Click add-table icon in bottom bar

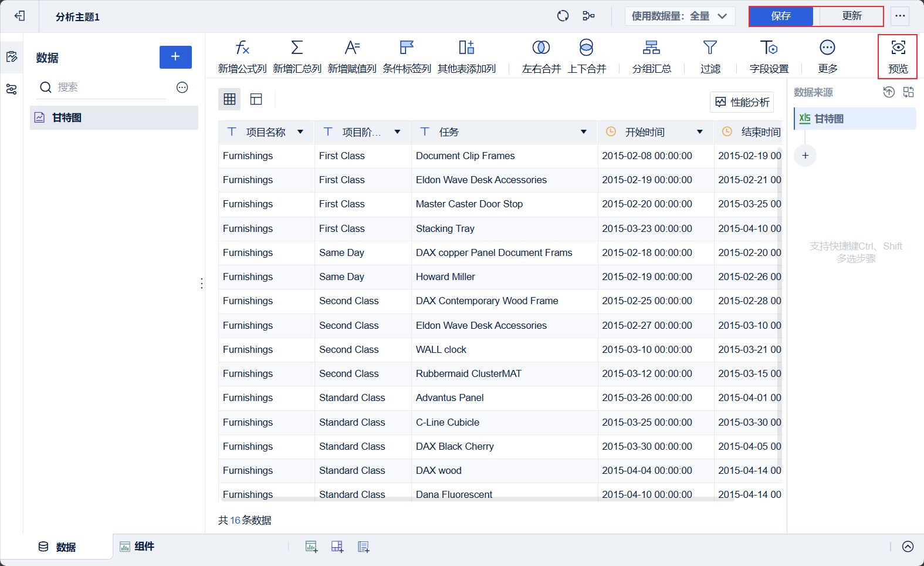(364, 547)
